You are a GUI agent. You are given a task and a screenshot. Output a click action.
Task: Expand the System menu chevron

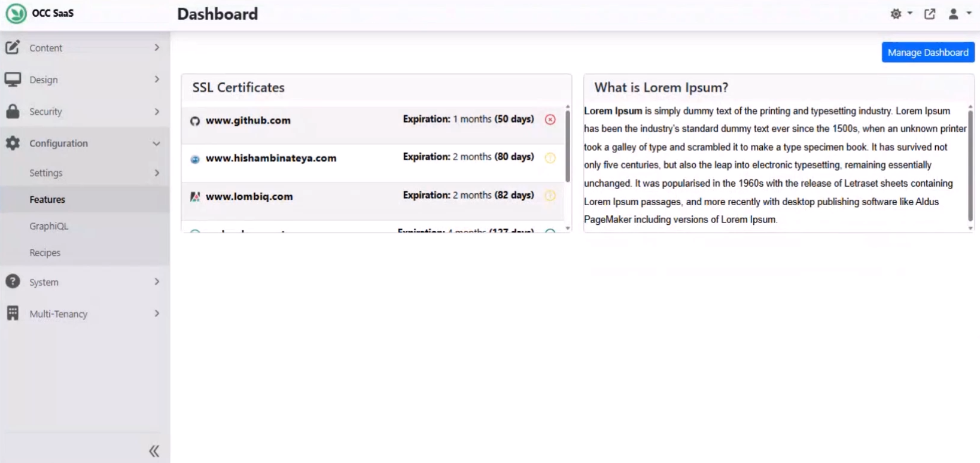(157, 282)
